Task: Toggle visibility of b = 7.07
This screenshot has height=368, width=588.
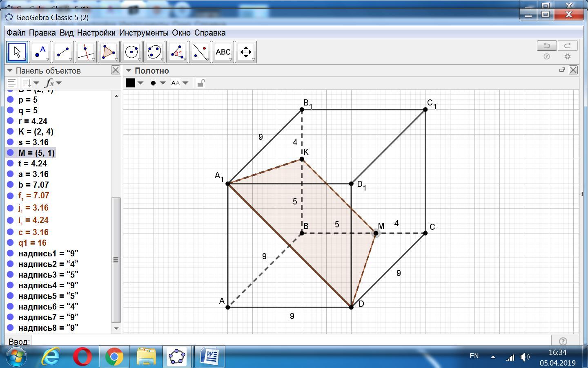Action: (x=11, y=185)
